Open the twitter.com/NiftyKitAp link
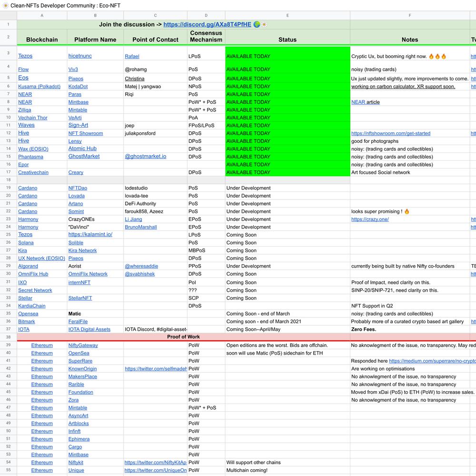This screenshot has height=476, width=476. 156,462
